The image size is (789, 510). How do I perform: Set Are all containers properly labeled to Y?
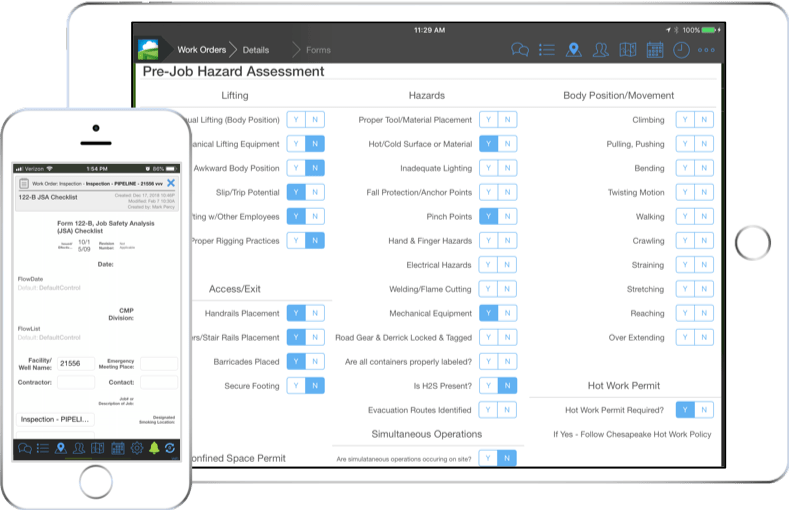488,362
